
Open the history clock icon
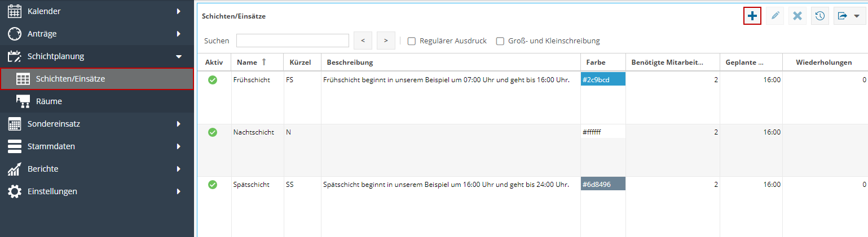[x=820, y=16]
